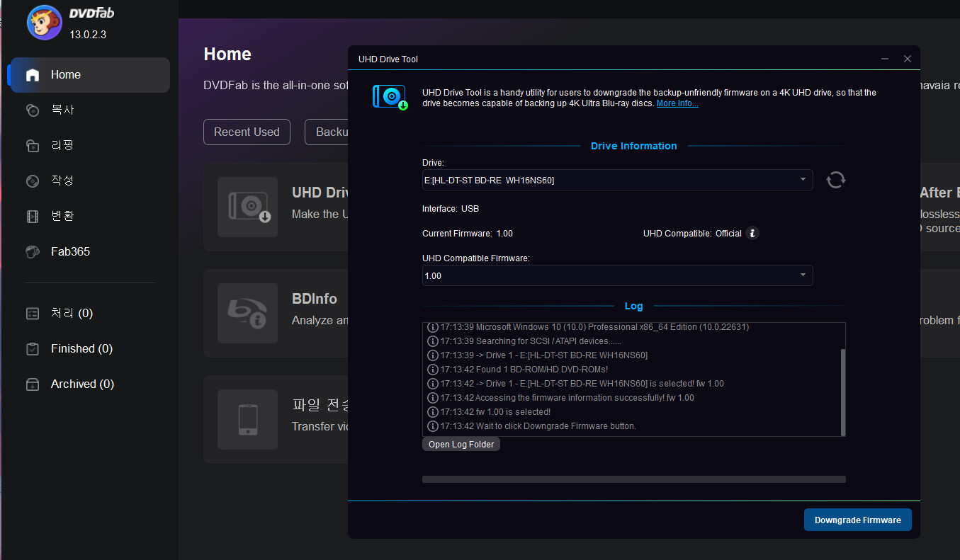The height and width of the screenshot is (560, 960).
Task: Click the BDInfo card title
Action: (x=315, y=299)
